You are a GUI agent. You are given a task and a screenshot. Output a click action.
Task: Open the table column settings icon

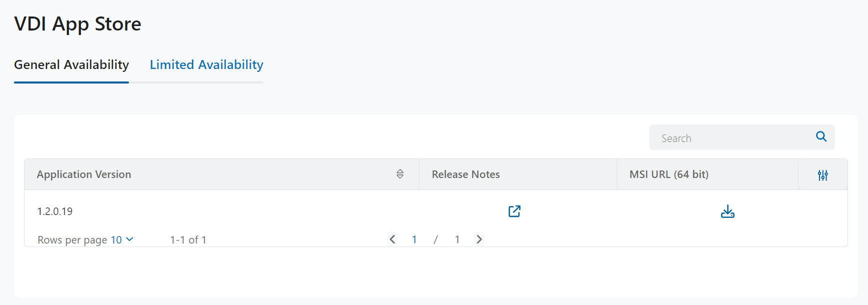coord(823,175)
